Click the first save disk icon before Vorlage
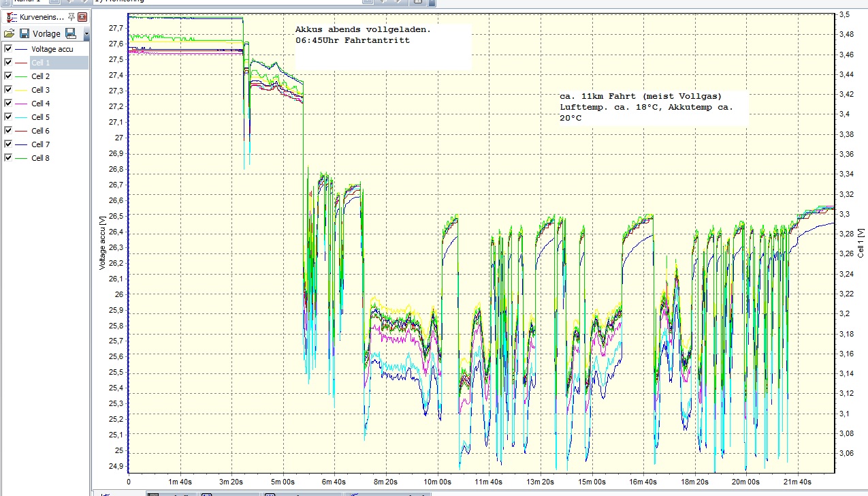868x496 pixels. (25, 33)
